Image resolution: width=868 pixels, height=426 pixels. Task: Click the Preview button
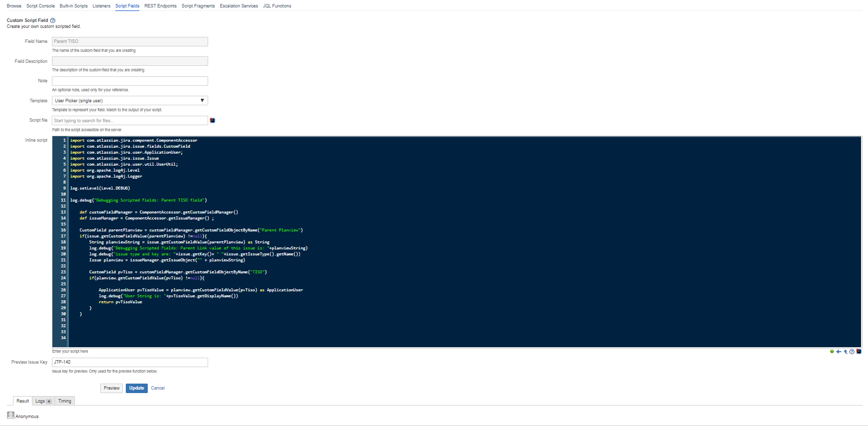tap(112, 388)
